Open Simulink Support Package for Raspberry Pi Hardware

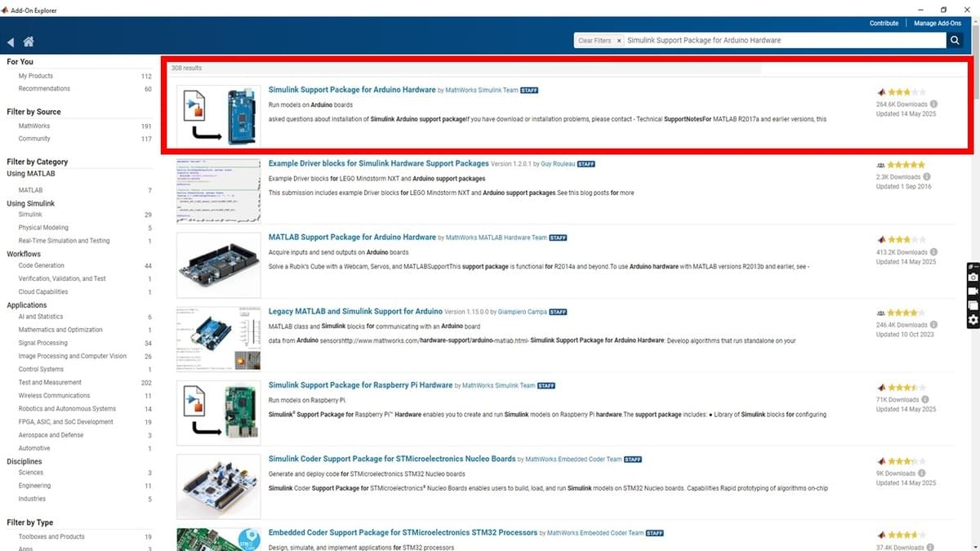pos(360,385)
